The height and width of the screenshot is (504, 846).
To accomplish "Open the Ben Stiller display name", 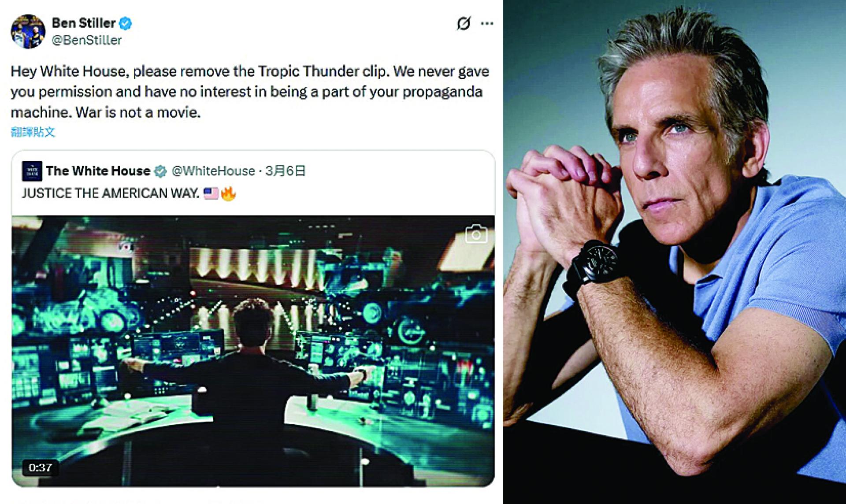I will coord(84,23).
